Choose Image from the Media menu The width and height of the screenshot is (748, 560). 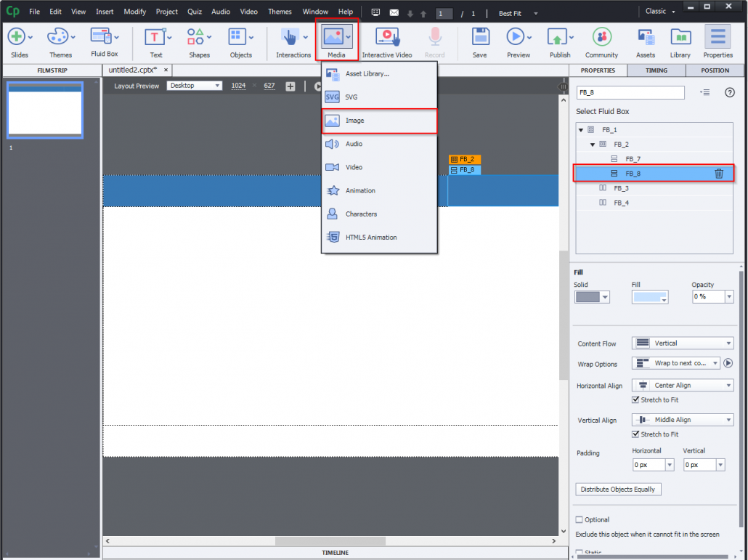(379, 121)
